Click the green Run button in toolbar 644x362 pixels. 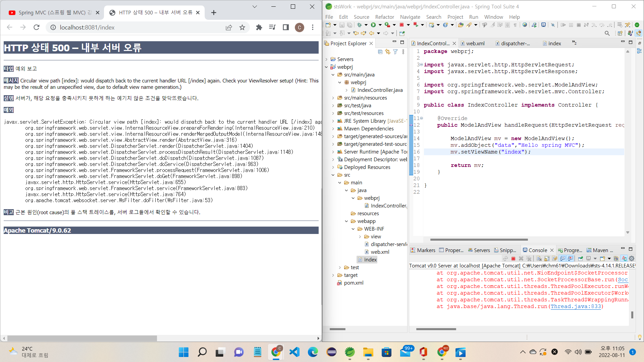point(373,25)
